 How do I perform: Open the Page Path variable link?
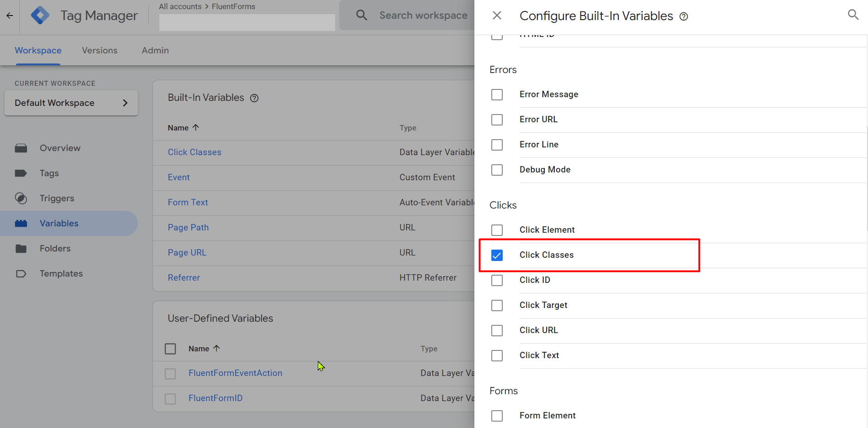coord(188,228)
